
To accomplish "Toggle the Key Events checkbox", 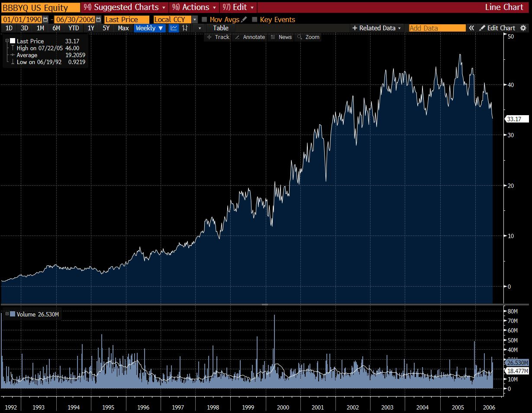I will coord(255,19).
